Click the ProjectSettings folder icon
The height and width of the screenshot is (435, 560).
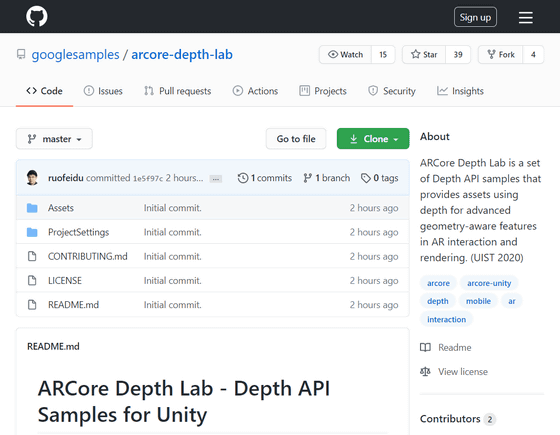point(32,232)
